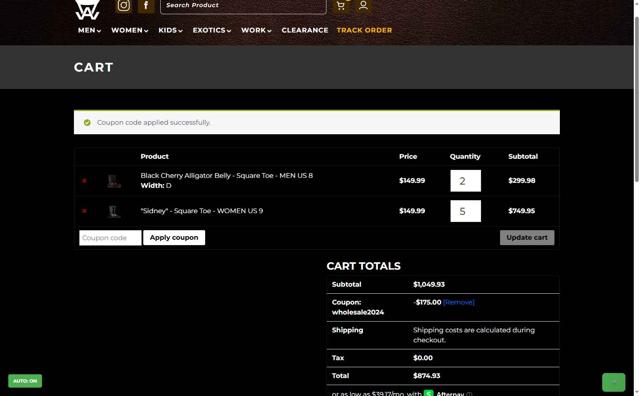640x396 pixels.
Task: Click the Alligator Belly $149.99 price
Action: pyautogui.click(x=412, y=180)
